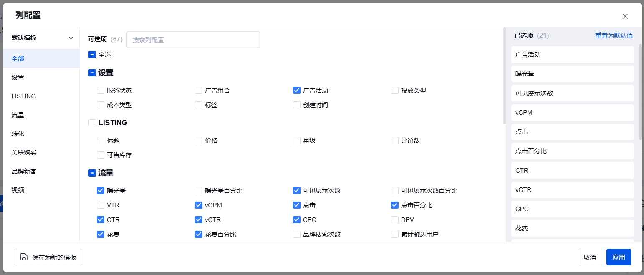Select the 点击百分比 item in 已选项 list
The height and width of the screenshot is (275, 644).
coord(572,151)
